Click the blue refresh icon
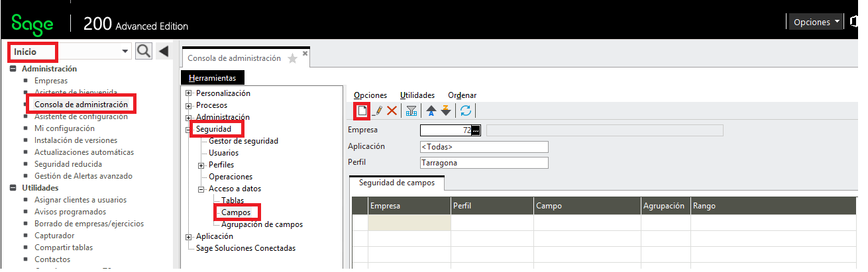868x272 pixels. [466, 111]
